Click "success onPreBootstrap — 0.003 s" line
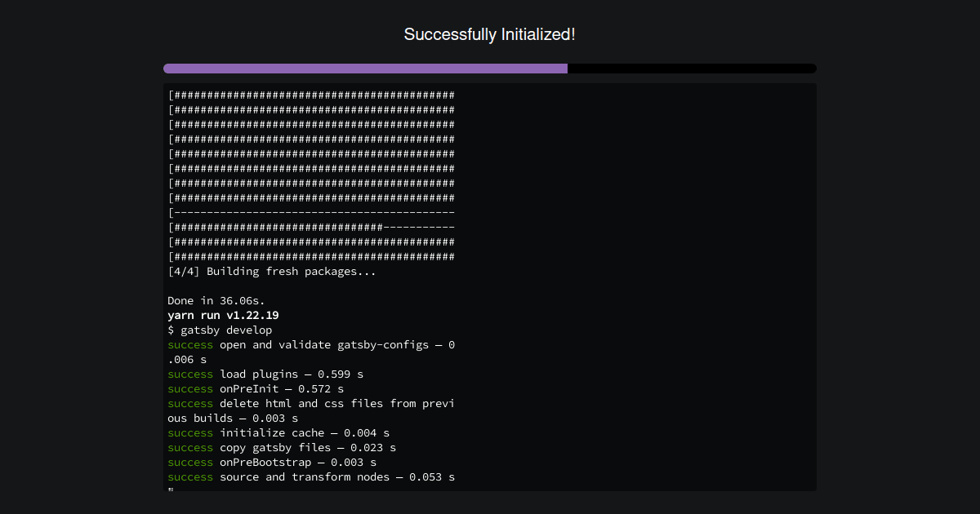980x514 pixels. [x=272, y=462]
